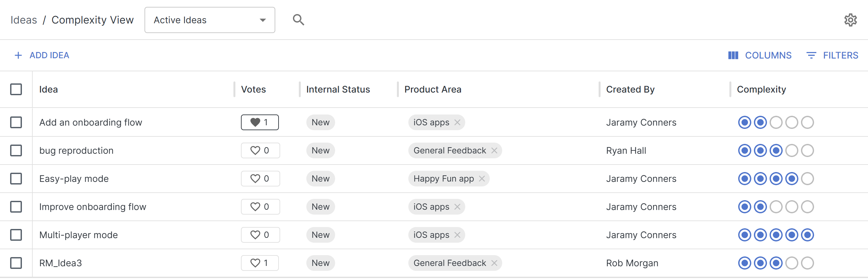Tick the checkbox for RM_Idea3
The width and height of the screenshot is (868, 280).
16,263
